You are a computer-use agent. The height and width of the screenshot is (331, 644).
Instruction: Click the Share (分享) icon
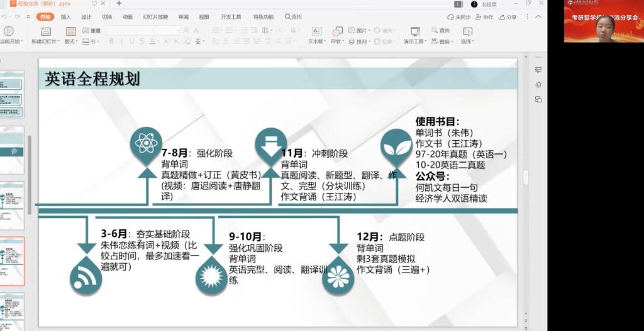click(x=508, y=17)
